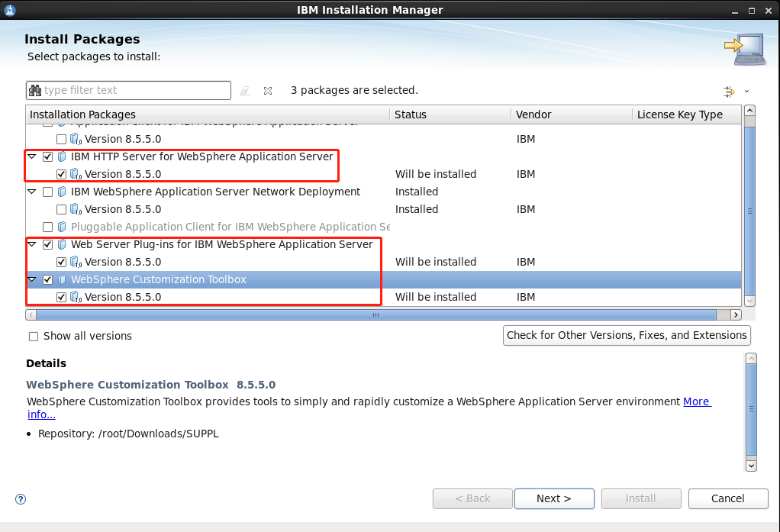780x532 pixels.
Task: Check Version 8.5.5.0 under Network Deployment
Action: coord(61,209)
